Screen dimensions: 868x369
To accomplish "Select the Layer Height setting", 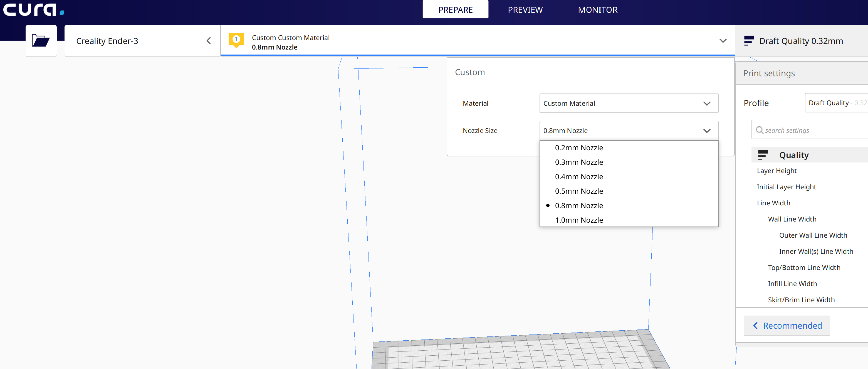I will click(776, 171).
